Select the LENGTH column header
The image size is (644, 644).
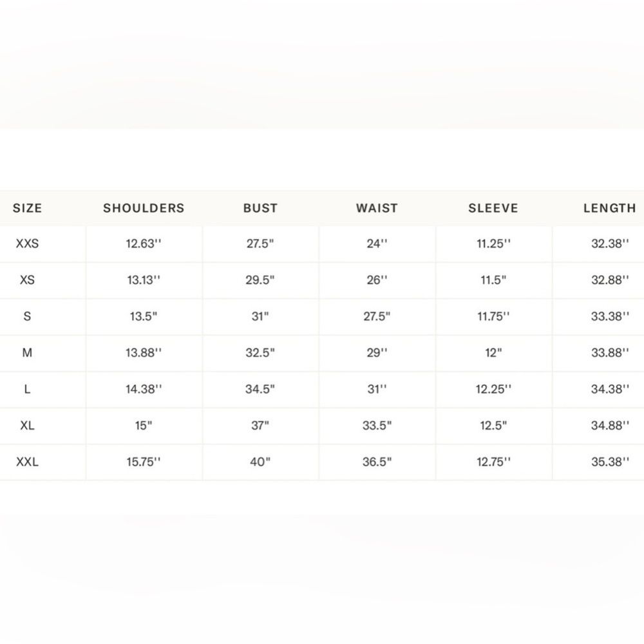click(610, 208)
